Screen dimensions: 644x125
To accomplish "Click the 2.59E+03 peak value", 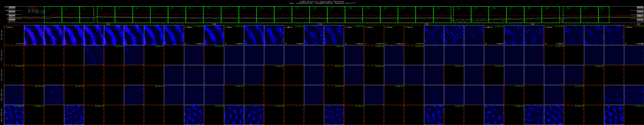I will pyautogui.click(x=359, y=26).
